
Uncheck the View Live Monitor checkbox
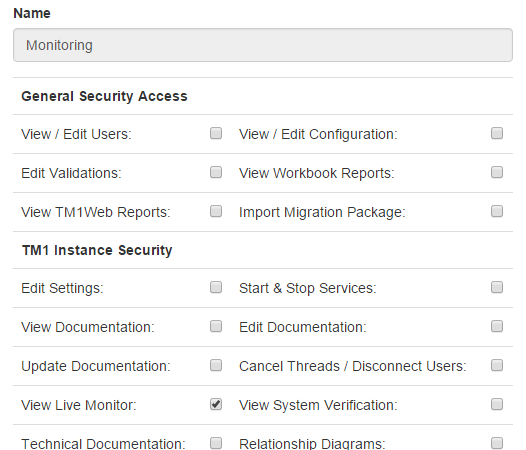click(216, 404)
